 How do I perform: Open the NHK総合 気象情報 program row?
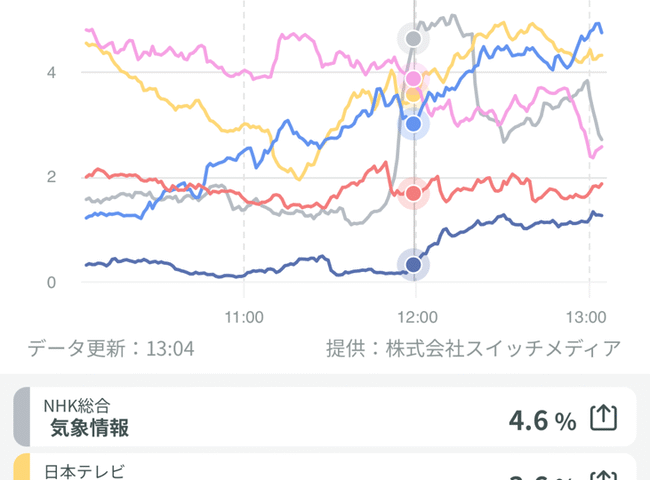point(325,417)
